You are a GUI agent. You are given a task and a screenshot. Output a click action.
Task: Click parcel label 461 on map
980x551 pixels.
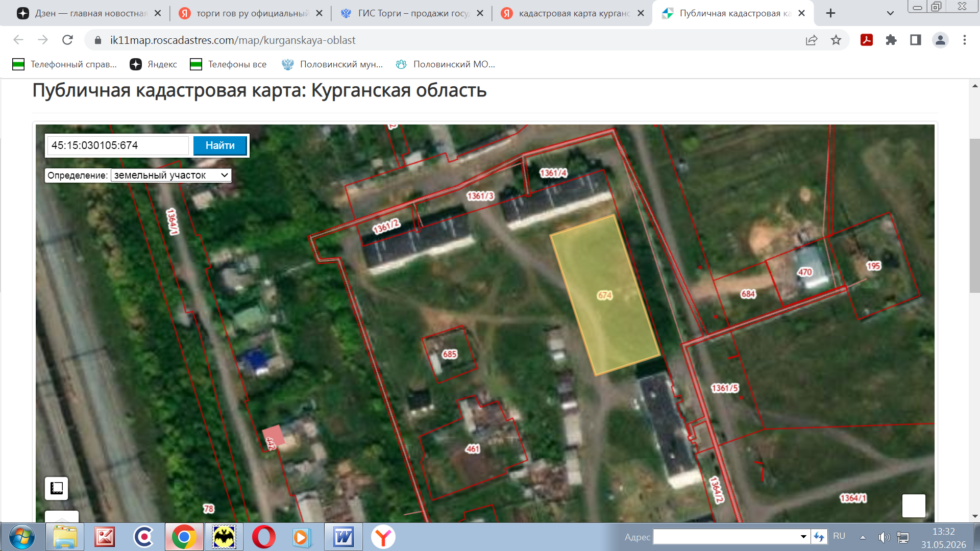[x=473, y=449]
